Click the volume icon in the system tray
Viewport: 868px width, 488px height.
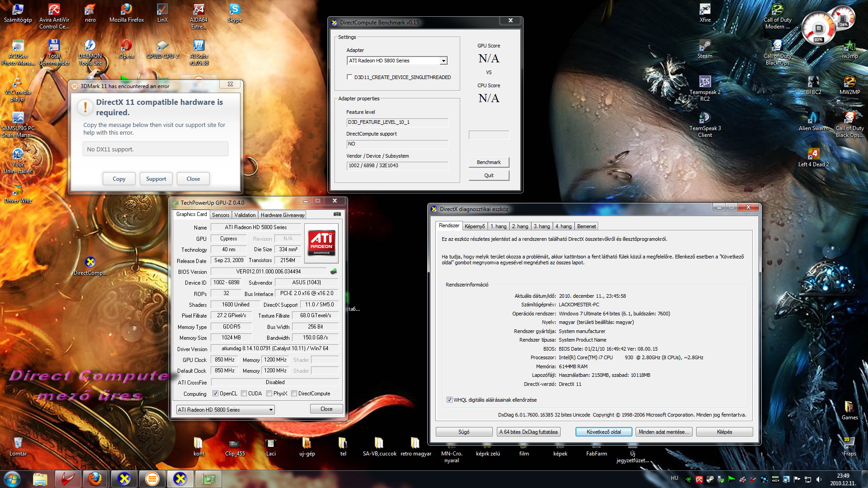click(819, 479)
